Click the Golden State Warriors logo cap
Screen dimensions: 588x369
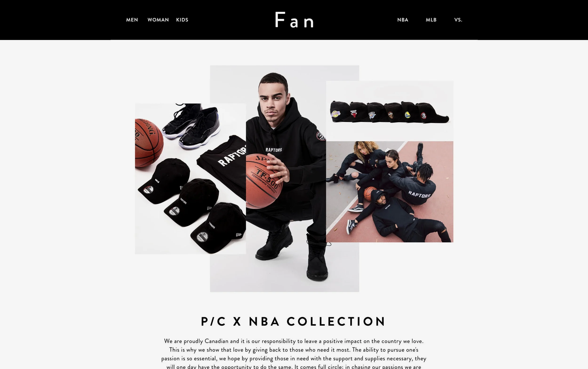(409, 113)
